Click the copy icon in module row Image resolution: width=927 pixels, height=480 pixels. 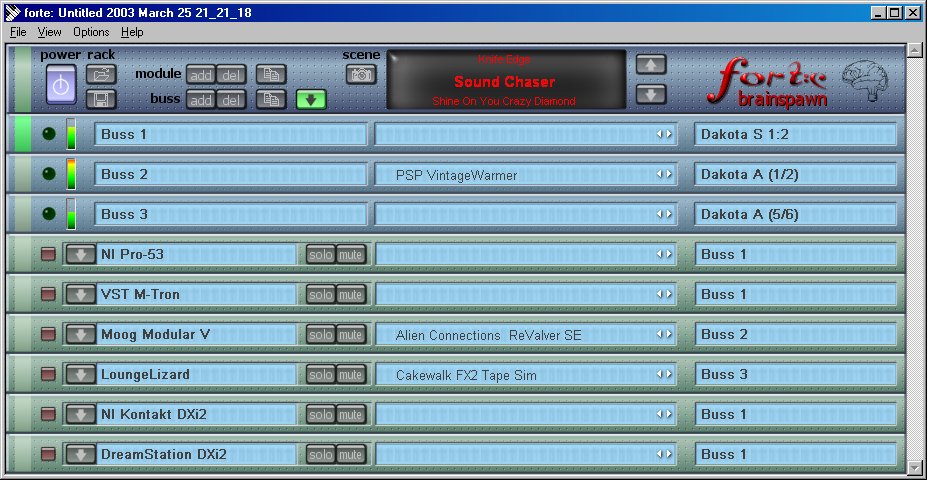point(271,74)
